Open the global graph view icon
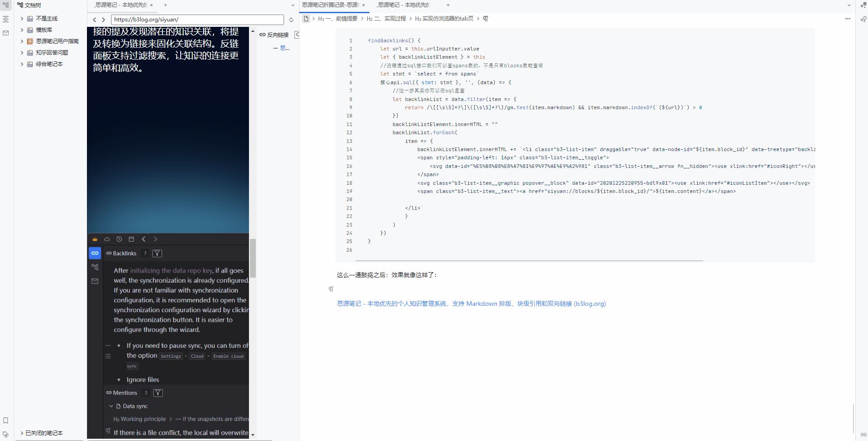 click(x=863, y=5)
